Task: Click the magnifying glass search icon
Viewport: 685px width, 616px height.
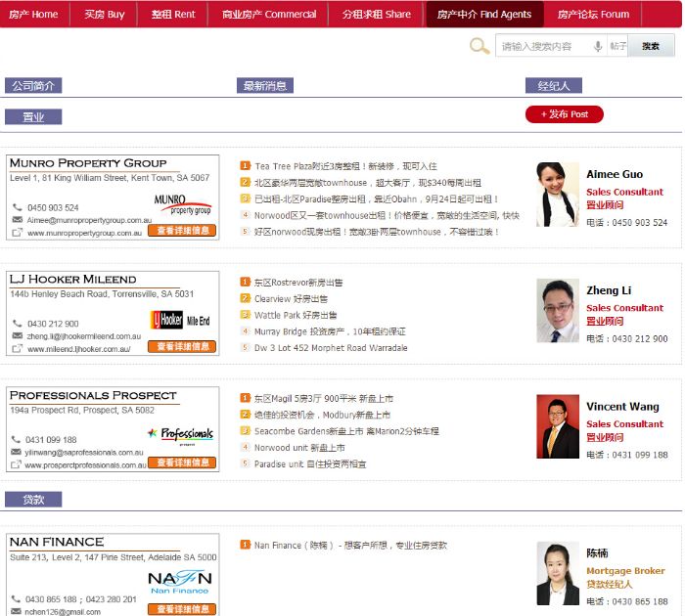Action: (x=479, y=46)
